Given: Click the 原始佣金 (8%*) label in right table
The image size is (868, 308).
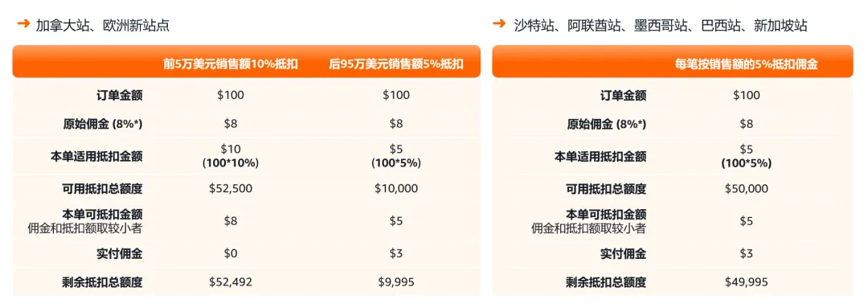Looking at the screenshot, I should click(x=606, y=124).
